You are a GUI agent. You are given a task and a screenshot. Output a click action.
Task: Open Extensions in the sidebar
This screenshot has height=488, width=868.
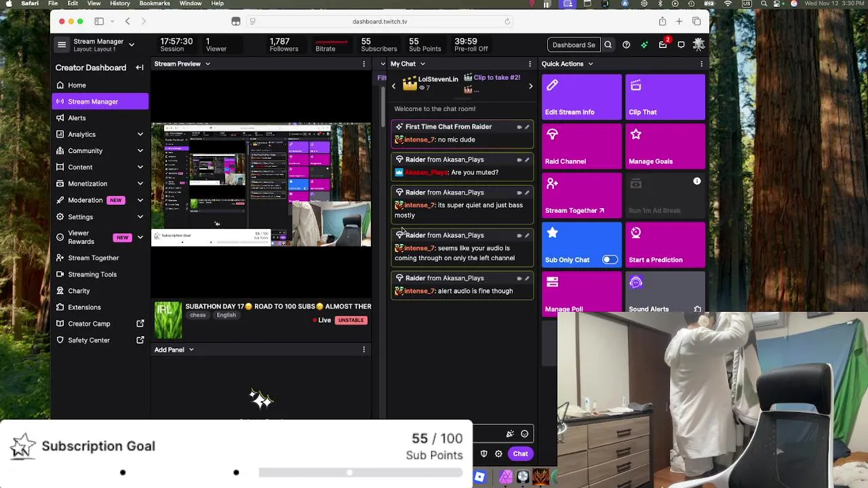(x=100, y=307)
